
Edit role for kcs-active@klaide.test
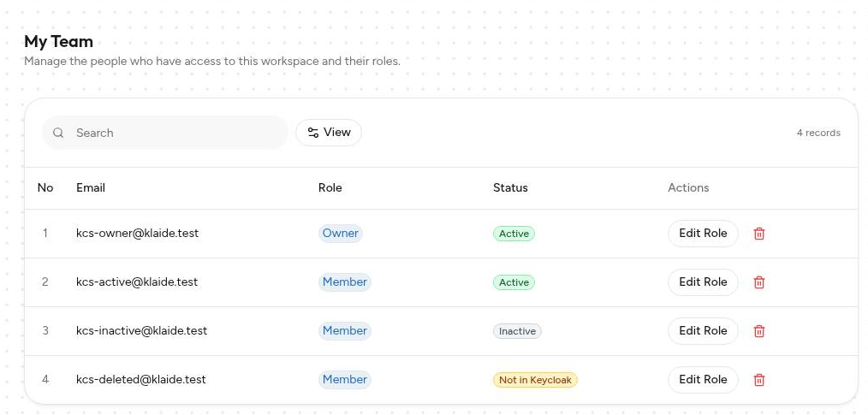click(703, 282)
